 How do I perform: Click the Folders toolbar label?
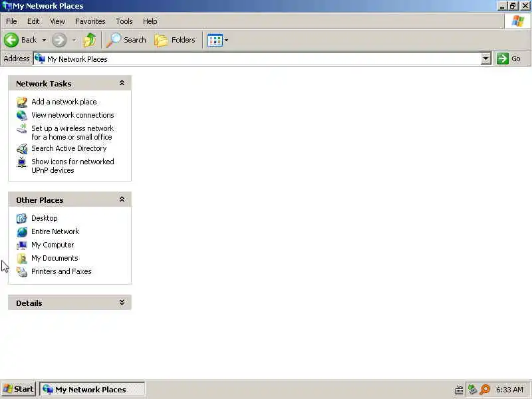coord(184,40)
